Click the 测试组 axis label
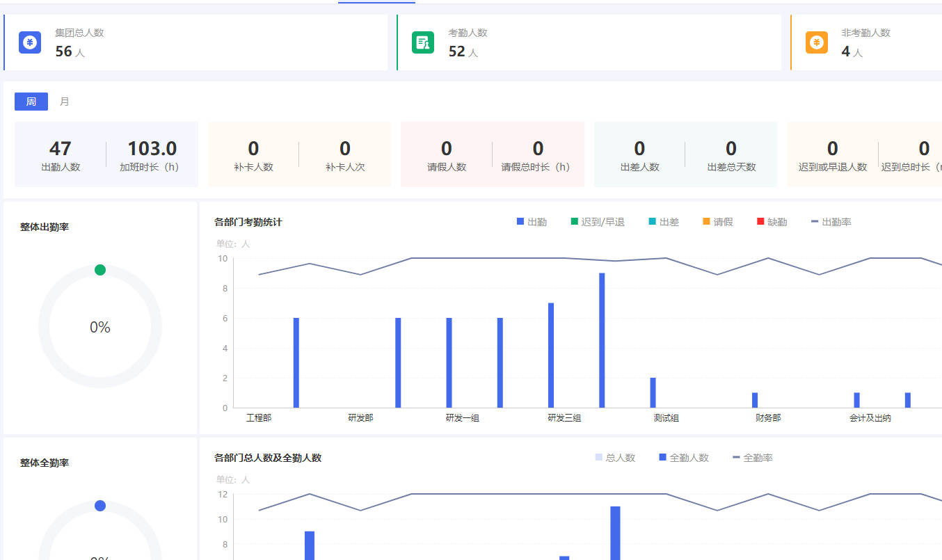This screenshot has width=942, height=560. pyautogui.click(x=666, y=418)
